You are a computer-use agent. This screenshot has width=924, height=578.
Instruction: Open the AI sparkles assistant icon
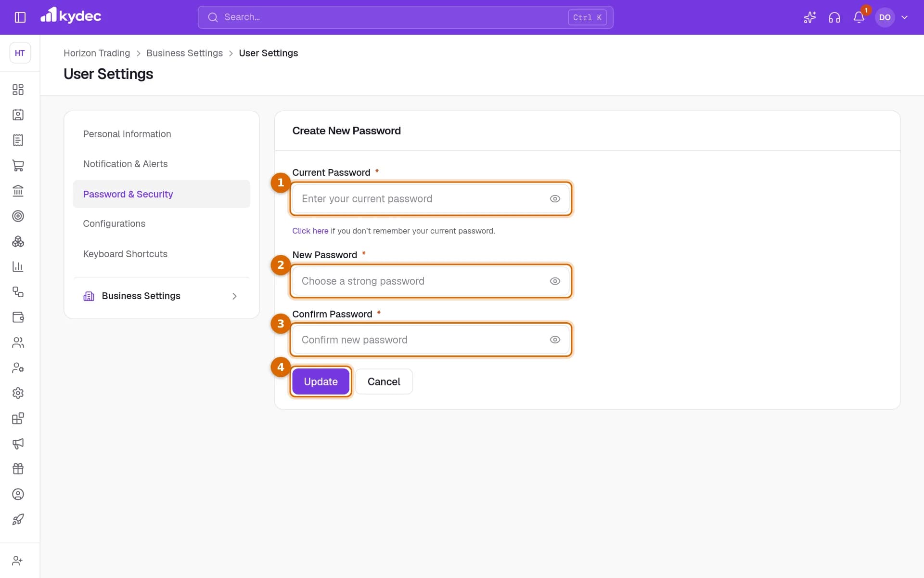[810, 17]
